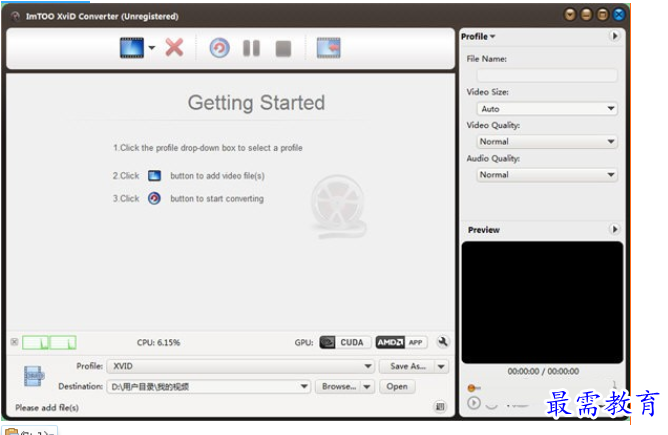The width and height of the screenshot is (668, 435).
Task: Click the File Name input field
Action: [x=547, y=75]
